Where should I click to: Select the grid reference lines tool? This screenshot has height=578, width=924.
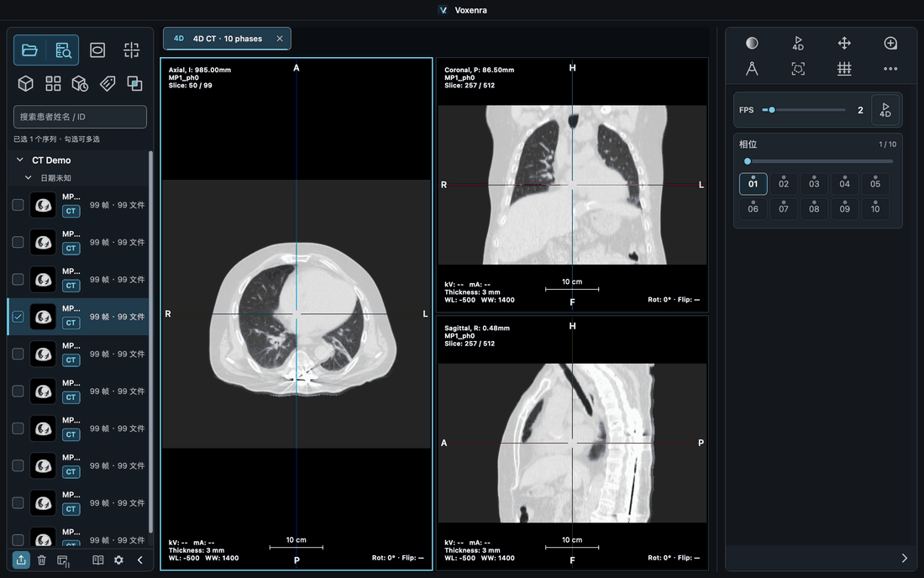[x=844, y=69]
